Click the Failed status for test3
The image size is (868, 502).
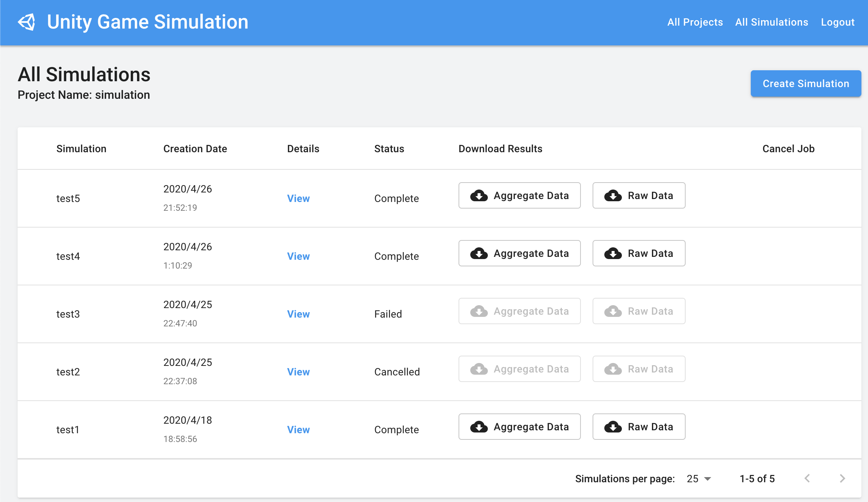[388, 314]
